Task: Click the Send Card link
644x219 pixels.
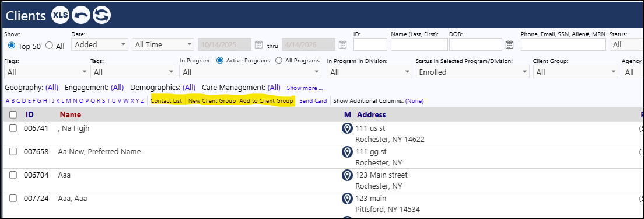Action: click(x=313, y=100)
